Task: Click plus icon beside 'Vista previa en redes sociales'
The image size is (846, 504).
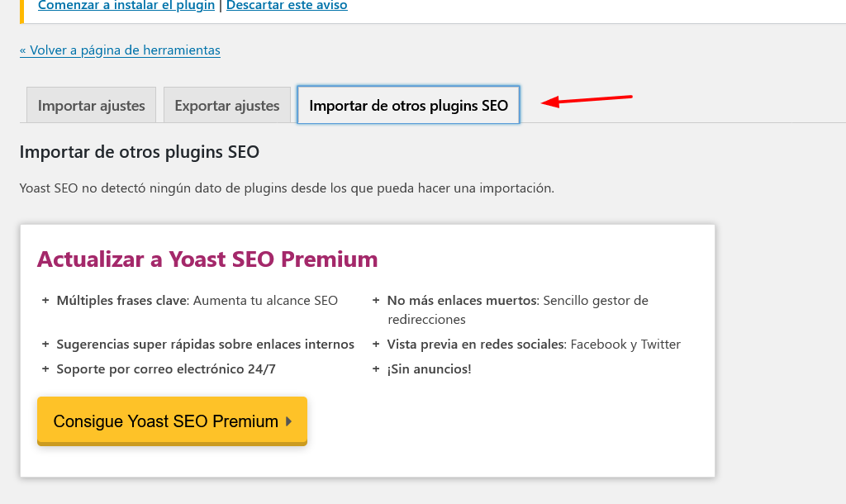Action: pyautogui.click(x=376, y=344)
